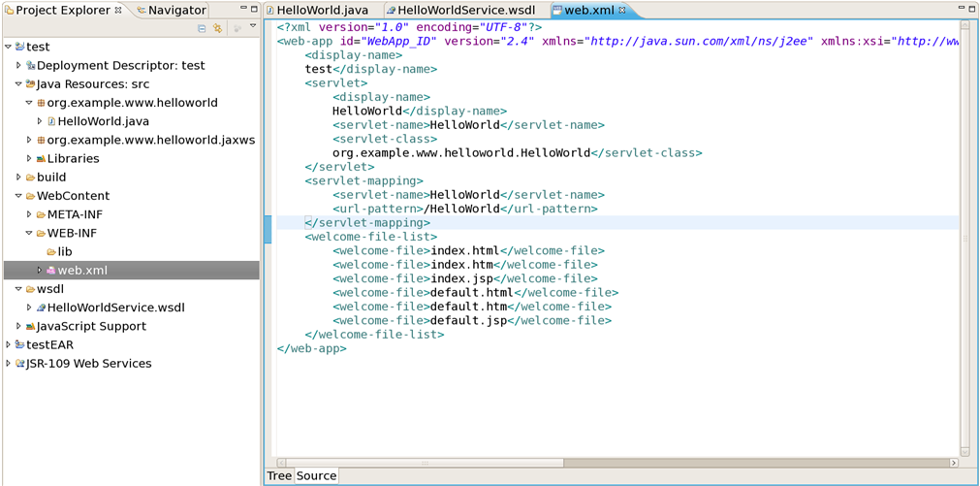The height and width of the screenshot is (486, 980).
Task: Click the index.jsp welcome-file line
Action: point(465,278)
